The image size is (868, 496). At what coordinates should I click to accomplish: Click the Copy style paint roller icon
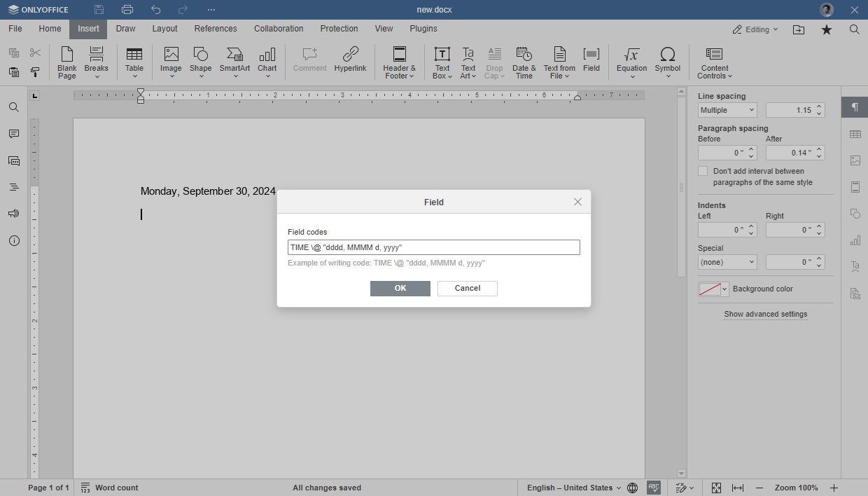(35, 72)
